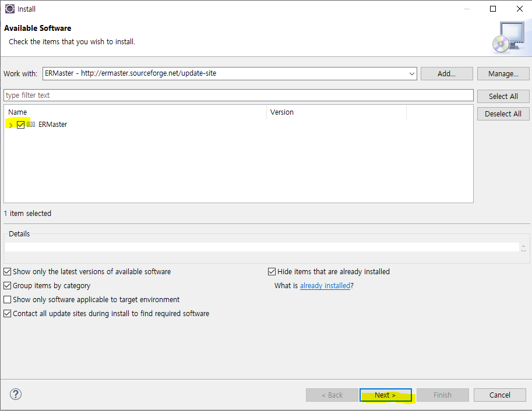532x411 pixels.
Task: Close the Install window
Action: [519, 9]
